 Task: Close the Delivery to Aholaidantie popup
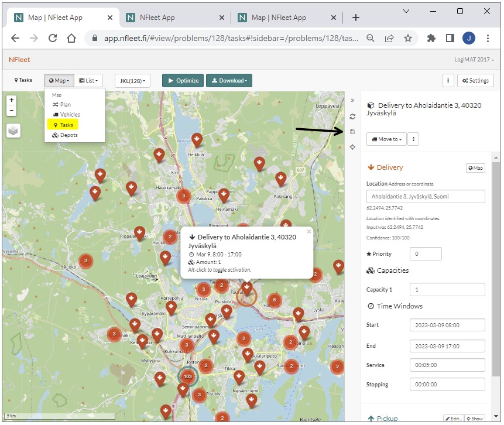pos(309,231)
